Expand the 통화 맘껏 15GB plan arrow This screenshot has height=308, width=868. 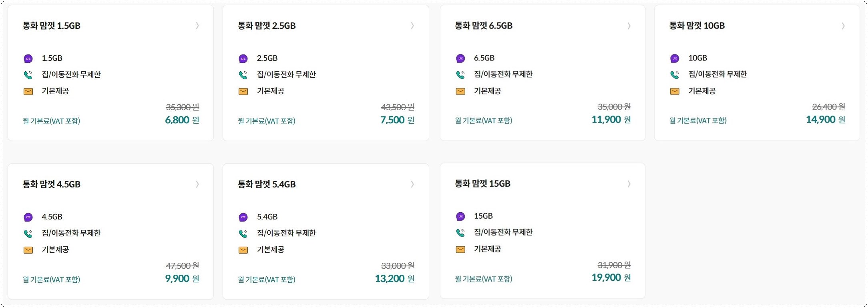(x=629, y=184)
